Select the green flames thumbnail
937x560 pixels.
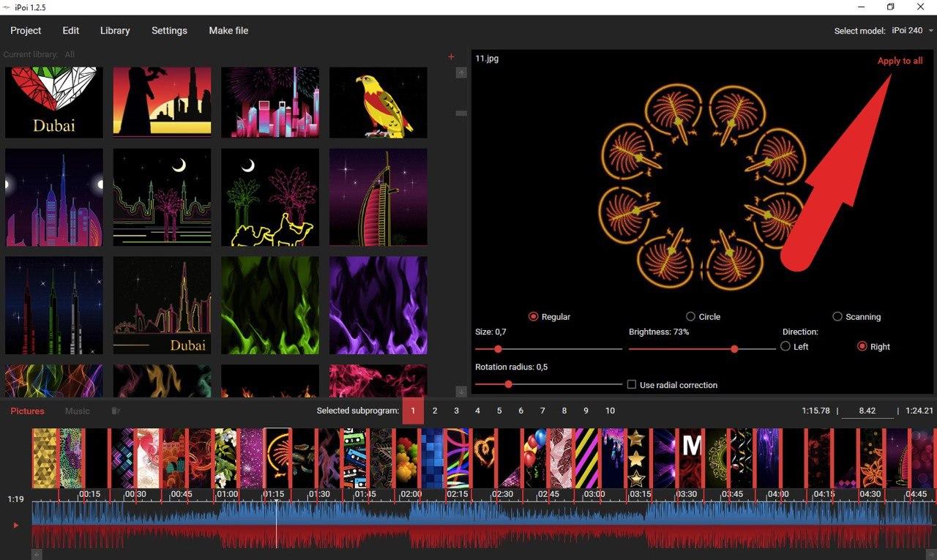(x=270, y=305)
